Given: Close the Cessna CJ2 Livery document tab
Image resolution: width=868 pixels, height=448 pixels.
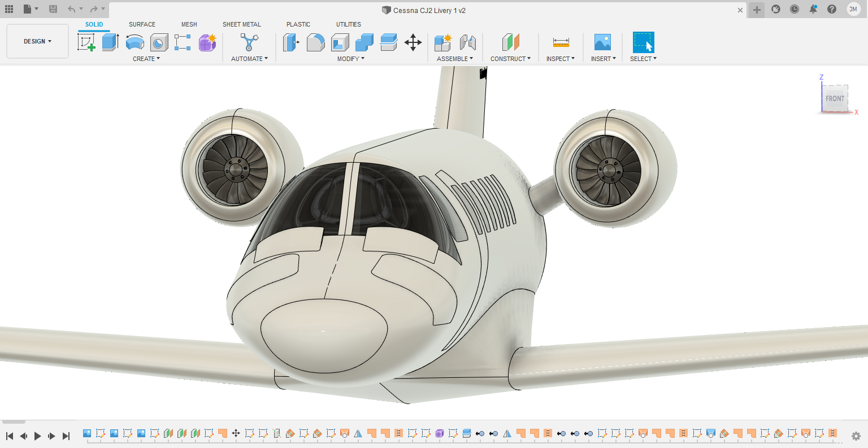Looking at the screenshot, I should click(x=740, y=10).
